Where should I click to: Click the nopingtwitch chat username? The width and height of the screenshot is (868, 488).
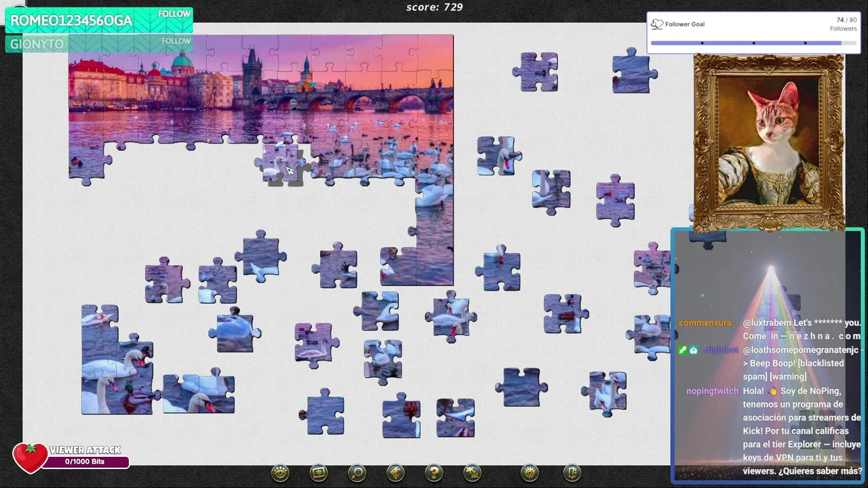[x=712, y=391]
